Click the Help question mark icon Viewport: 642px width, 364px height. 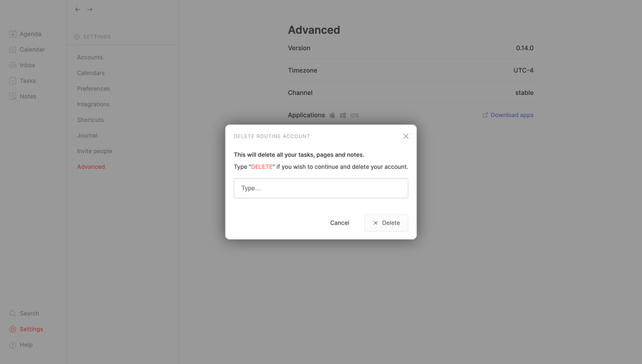pyautogui.click(x=12, y=344)
